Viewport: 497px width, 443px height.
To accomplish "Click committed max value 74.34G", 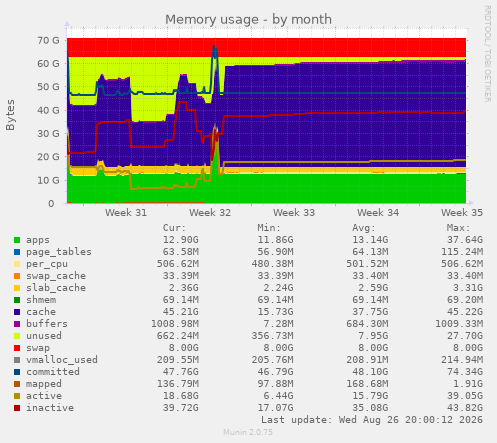I will pyautogui.click(x=465, y=372).
